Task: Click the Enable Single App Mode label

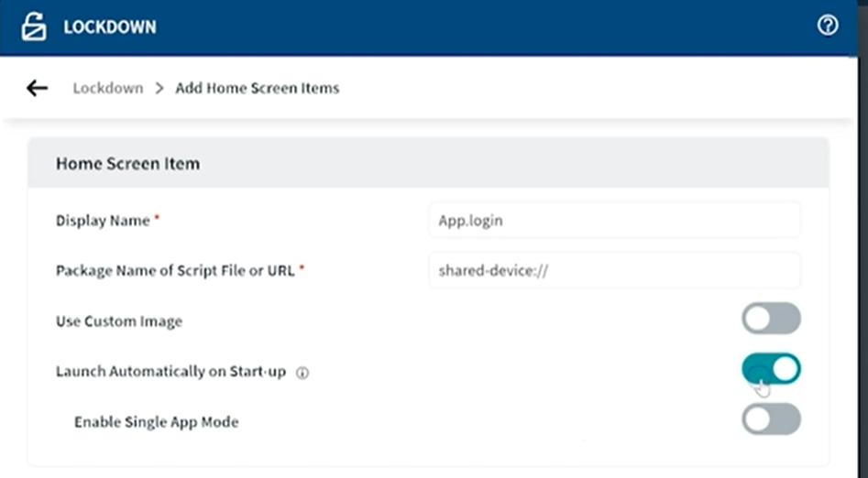Action: 156,422
